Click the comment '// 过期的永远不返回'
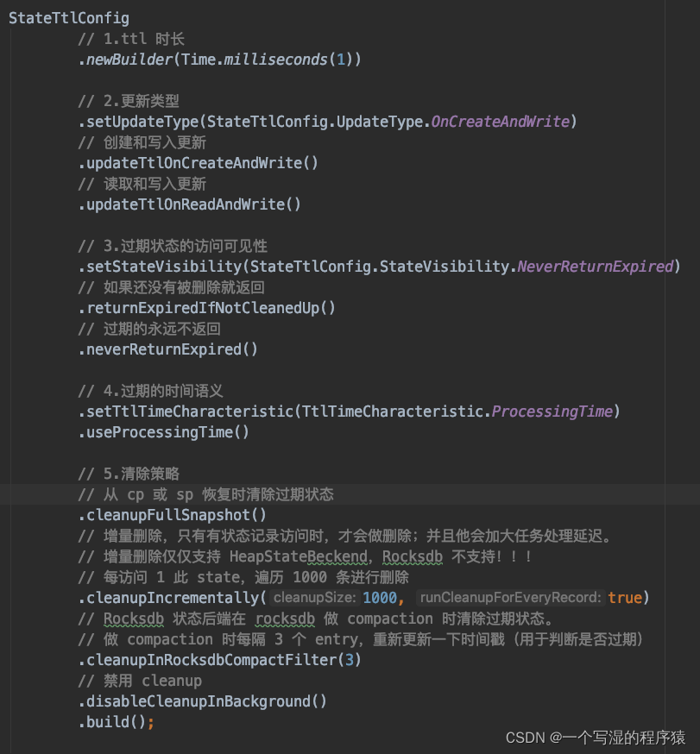700x754 pixels. pyautogui.click(x=149, y=329)
